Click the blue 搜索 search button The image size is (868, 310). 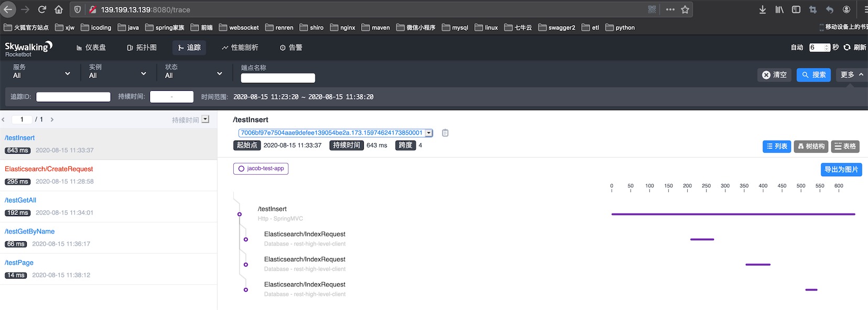pos(813,75)
